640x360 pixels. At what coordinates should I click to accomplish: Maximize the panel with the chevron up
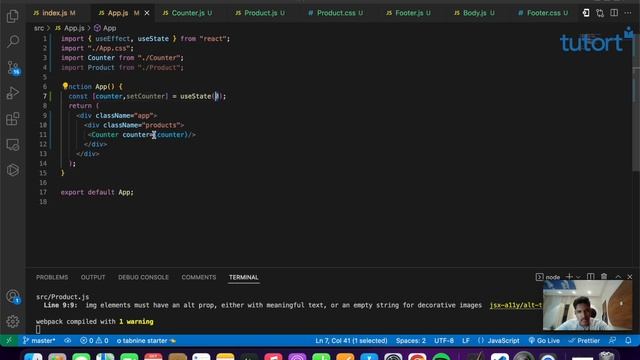618,277
